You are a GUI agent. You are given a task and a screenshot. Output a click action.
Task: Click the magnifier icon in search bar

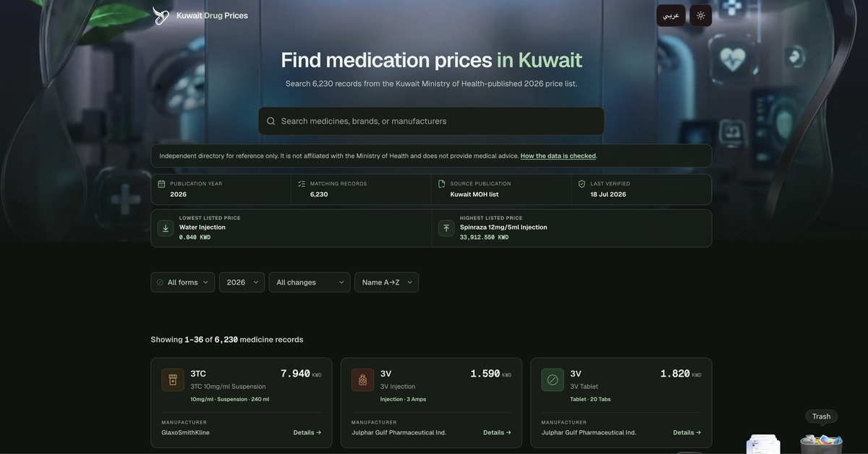[271, 121]
